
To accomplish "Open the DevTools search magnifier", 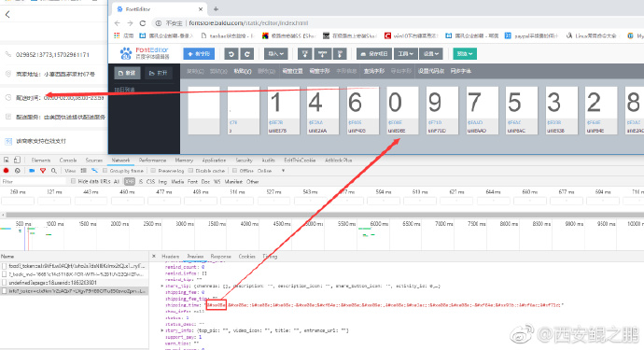I will [54, 171].
